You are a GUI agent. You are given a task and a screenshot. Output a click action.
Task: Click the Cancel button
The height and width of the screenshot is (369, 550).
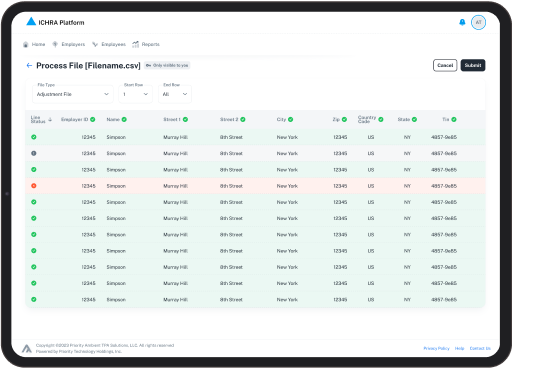[445, 65]
